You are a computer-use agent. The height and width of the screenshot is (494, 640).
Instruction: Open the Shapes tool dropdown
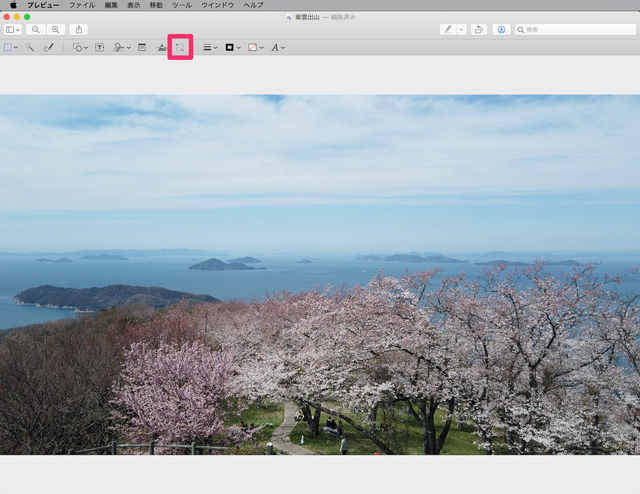[79, 47]
